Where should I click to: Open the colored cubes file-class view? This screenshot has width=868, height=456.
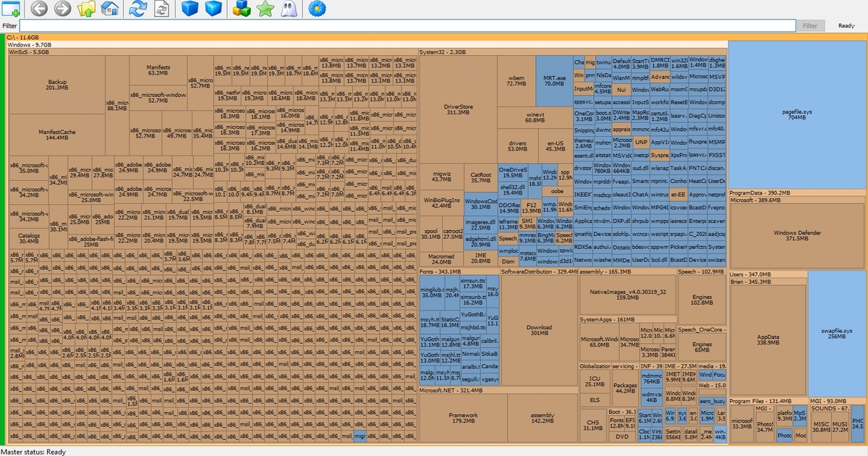coord(242,9)
